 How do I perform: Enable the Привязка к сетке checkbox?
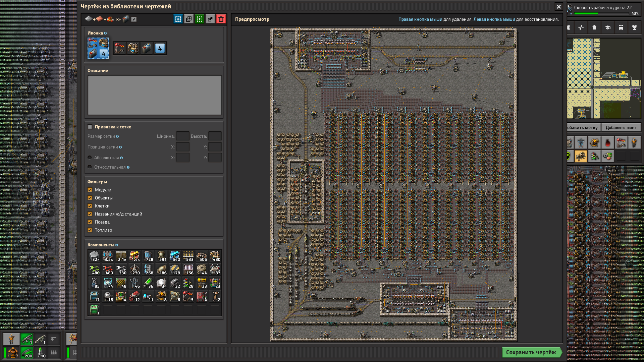point(90,127)
